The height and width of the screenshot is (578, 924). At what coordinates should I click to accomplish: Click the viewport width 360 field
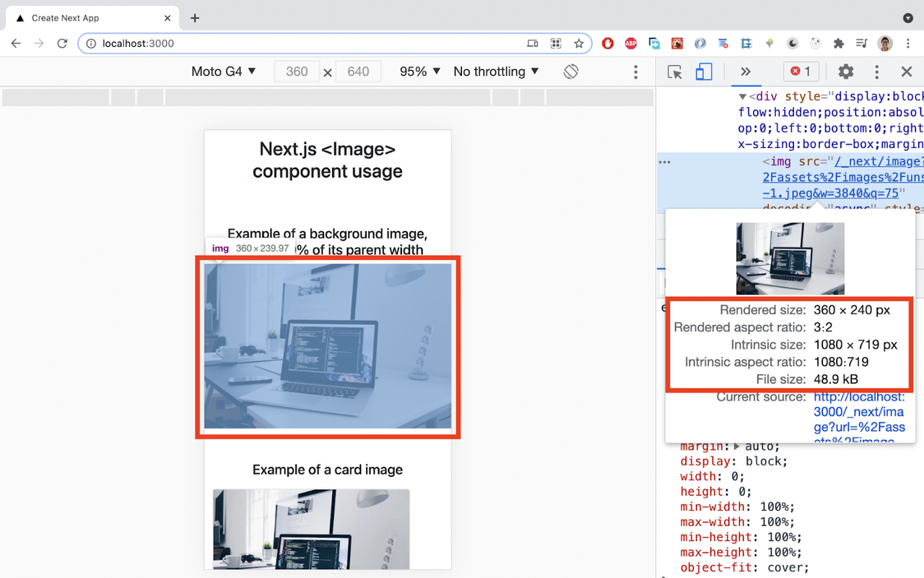[x=297, y=72]
